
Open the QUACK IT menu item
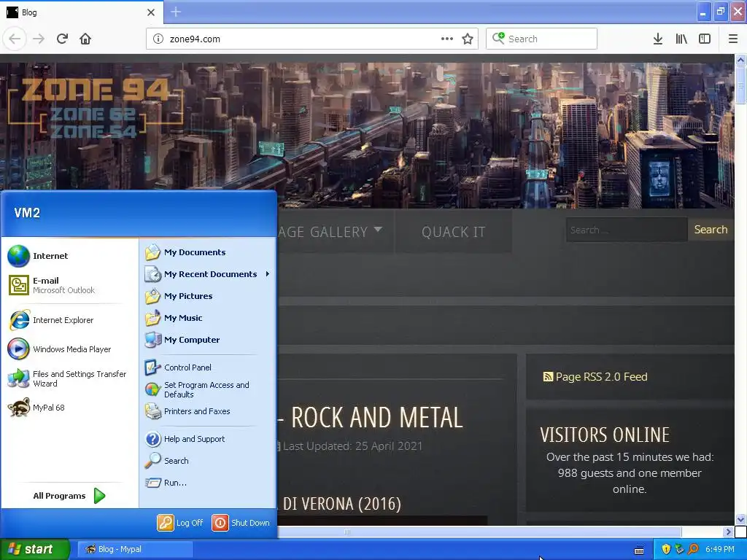click(453, 232)
